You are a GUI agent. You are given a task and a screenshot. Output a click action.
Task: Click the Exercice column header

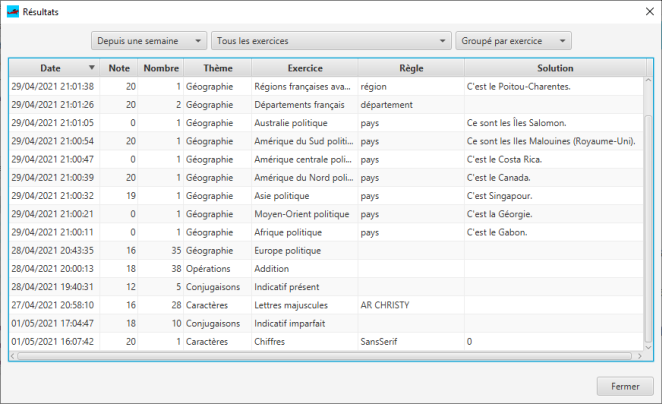[x=304, y=68]
